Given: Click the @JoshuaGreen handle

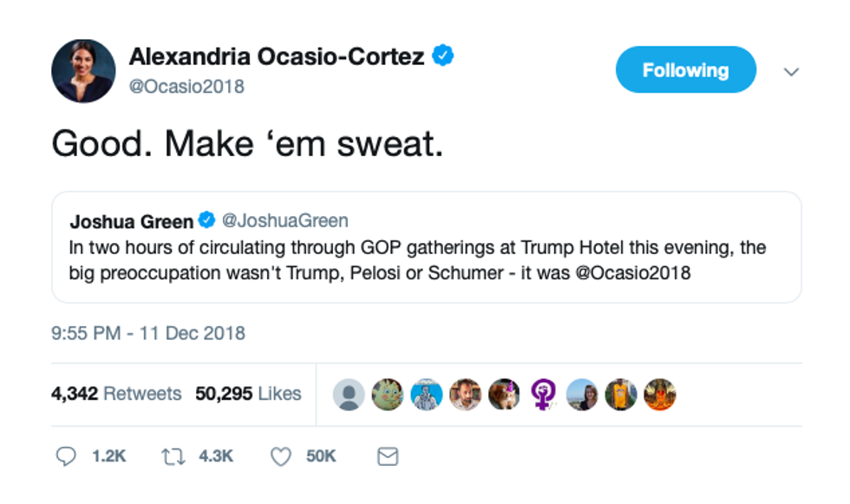Looking at the screenshot, I should pyautogui.click(x=285, y=220).
